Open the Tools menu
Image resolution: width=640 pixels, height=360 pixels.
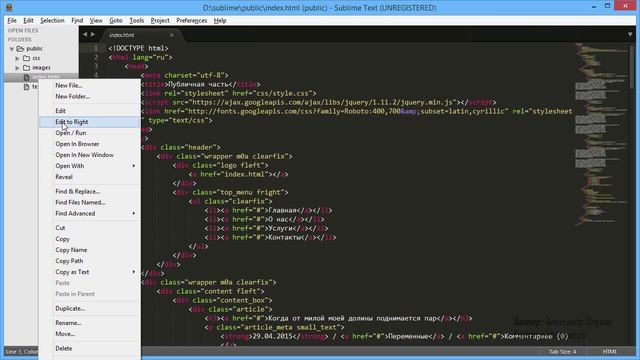click(x=136, y=20)
